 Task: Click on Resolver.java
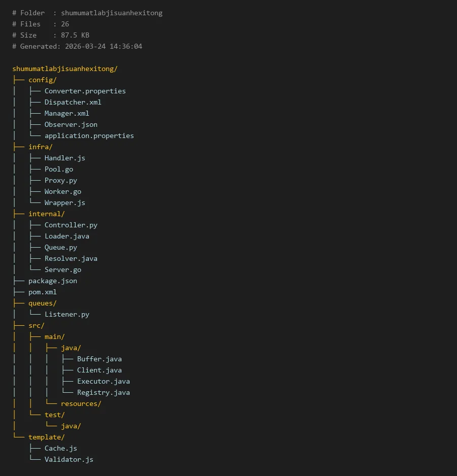coord(71,258)
